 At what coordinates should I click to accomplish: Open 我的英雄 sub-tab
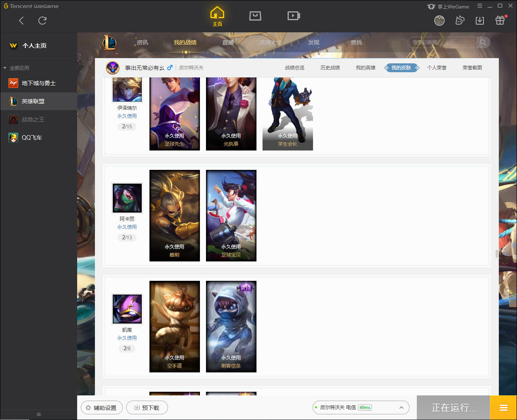pos(366,68)
